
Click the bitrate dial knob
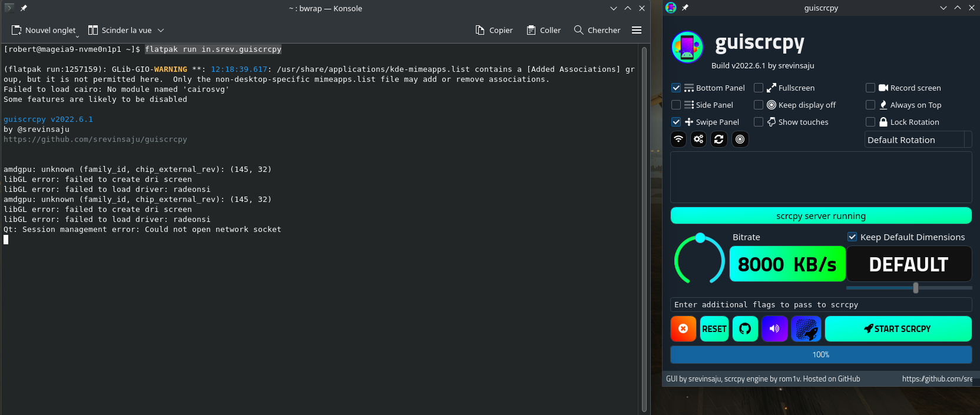[x=700, y=238]
